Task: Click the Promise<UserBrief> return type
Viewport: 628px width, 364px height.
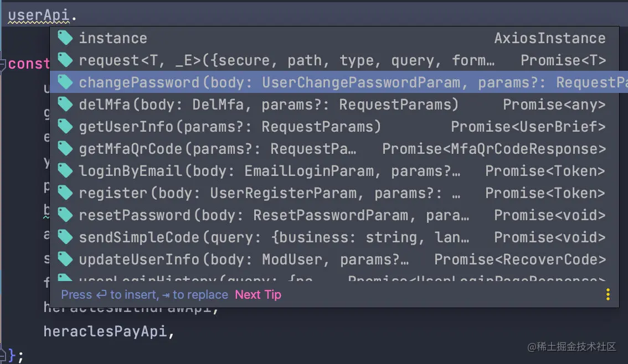Action: pos(528,126)
